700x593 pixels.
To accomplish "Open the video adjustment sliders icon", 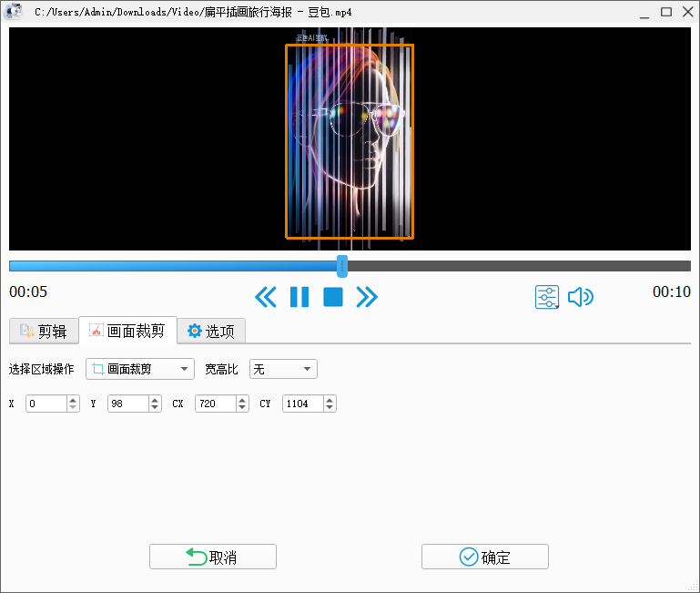I will pos(547,297).
